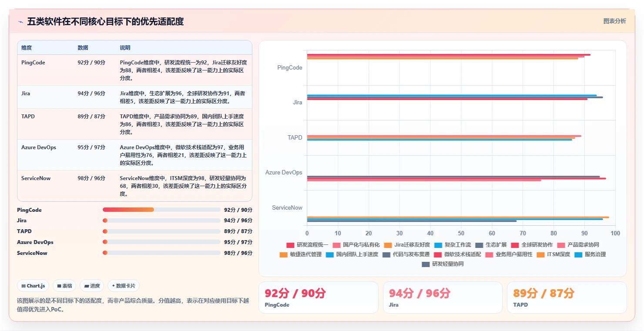Click the 100 tick on the x-axis
The width and height of the screenshot is (644, 331).
pos(615,234)
